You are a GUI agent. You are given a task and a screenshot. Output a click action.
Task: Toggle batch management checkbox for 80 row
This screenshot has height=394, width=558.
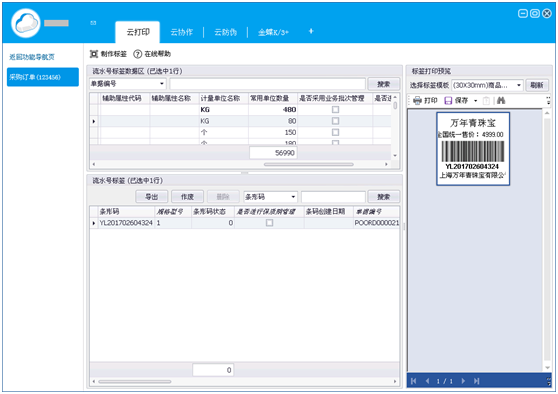[x=335, y=121]
